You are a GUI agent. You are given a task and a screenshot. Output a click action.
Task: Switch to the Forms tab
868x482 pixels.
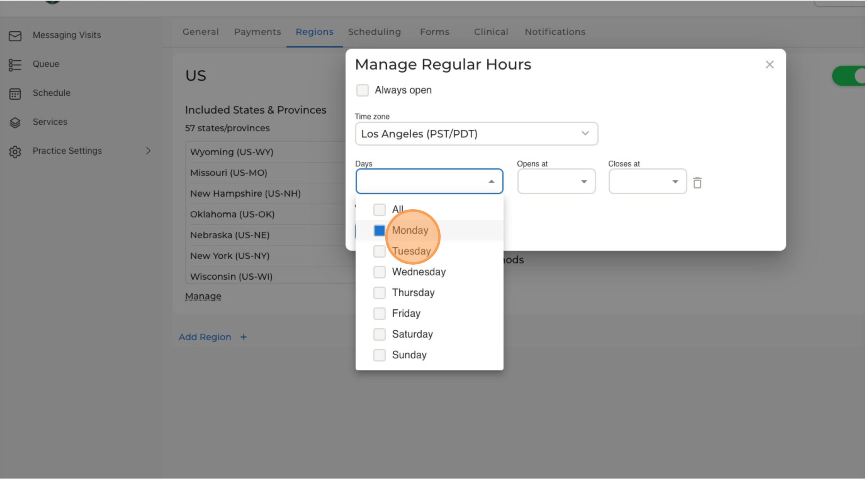(434, 32)
